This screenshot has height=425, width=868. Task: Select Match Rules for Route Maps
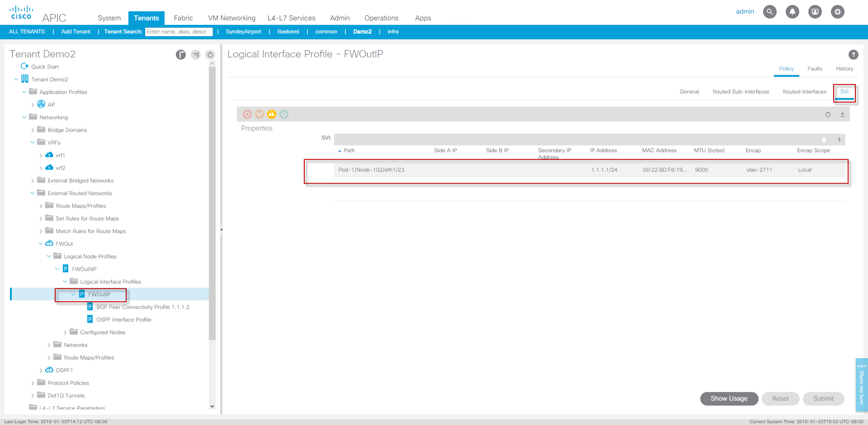tap(90, 231)
